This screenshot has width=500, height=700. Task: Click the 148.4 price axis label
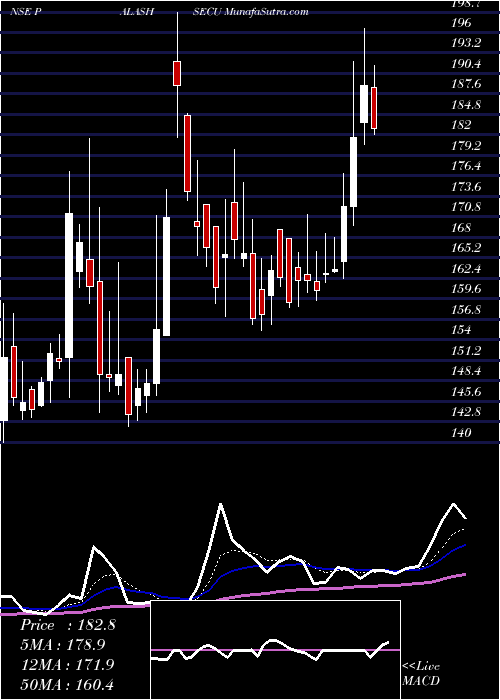click(x=466, y=371)
